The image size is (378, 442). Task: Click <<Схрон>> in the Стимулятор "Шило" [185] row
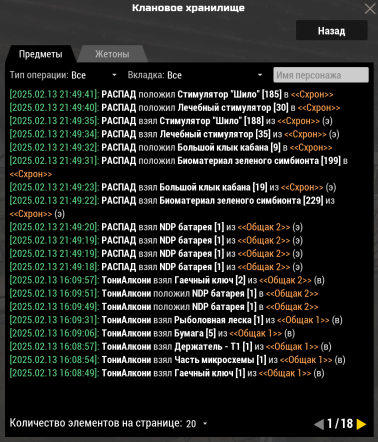(312, 94)
